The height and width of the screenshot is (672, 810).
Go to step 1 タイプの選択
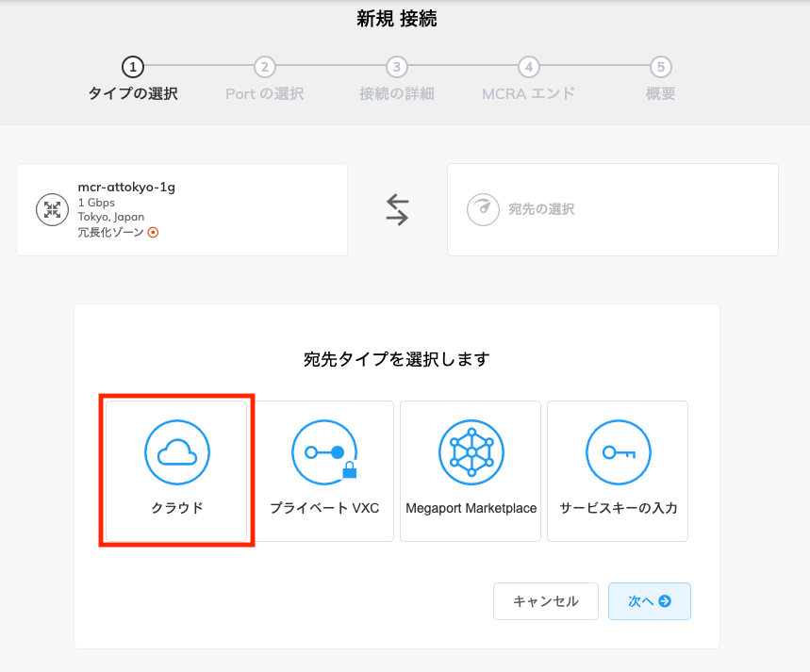click(133, 67)
